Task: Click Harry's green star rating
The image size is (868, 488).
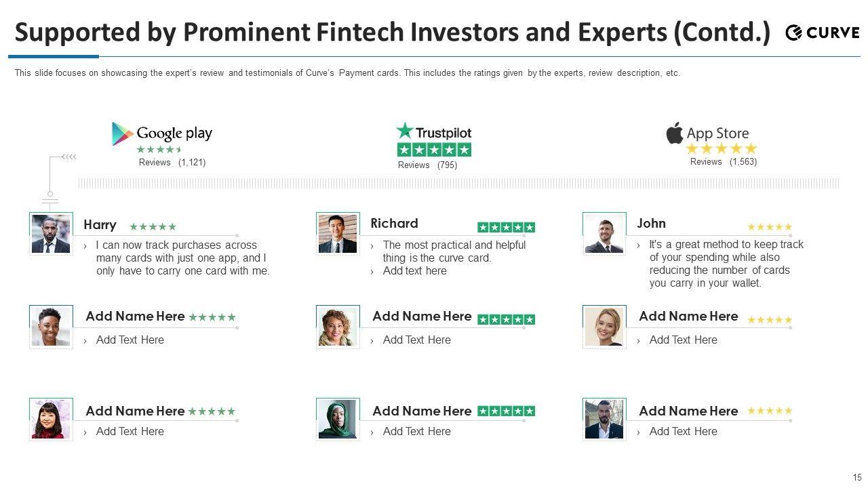Action: [x=153, y=227]
